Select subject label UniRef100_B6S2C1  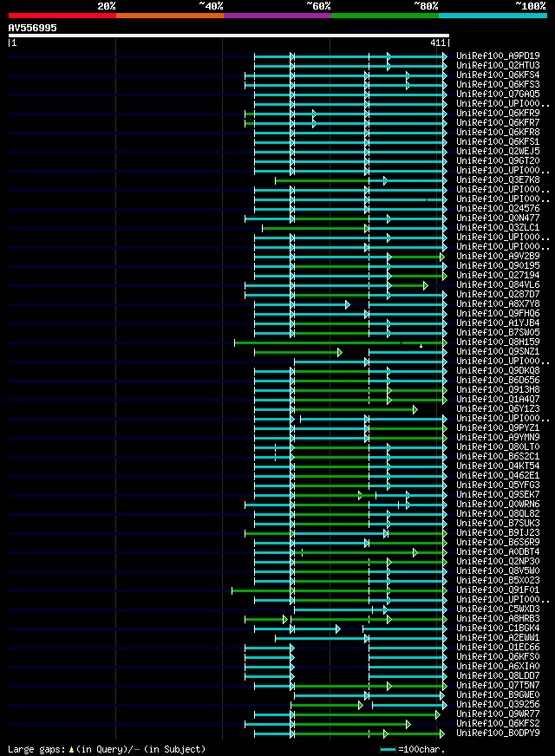coord(498,457)
